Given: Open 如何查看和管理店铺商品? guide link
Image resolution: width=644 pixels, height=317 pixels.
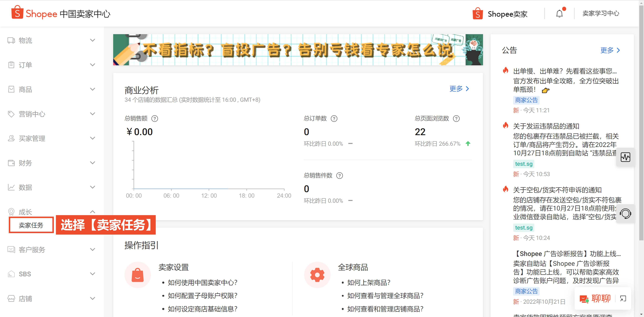Looking at the screenshot, I should click(x=385, y=309).
